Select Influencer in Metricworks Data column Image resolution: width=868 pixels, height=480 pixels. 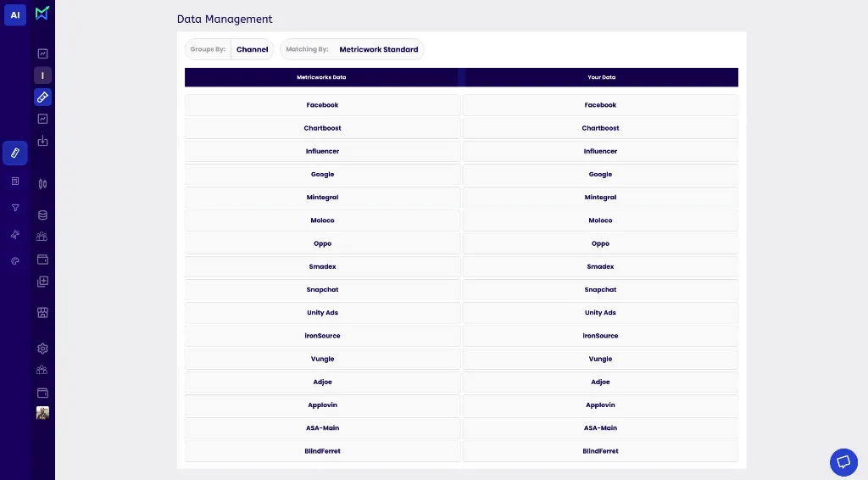(322, 151)
